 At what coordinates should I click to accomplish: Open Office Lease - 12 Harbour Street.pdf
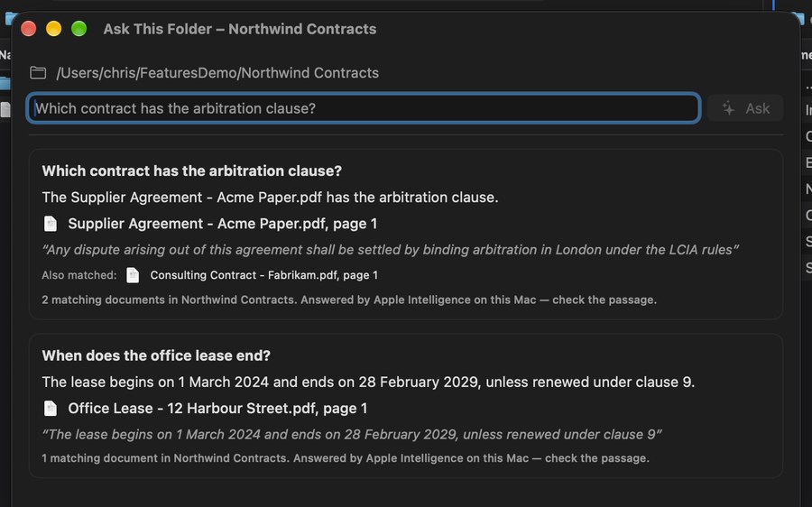click(x=217, y=409)
